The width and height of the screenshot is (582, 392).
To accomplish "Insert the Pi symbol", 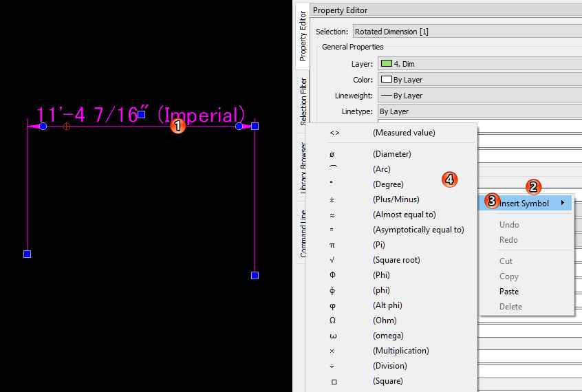I will (x=391, y=245).
